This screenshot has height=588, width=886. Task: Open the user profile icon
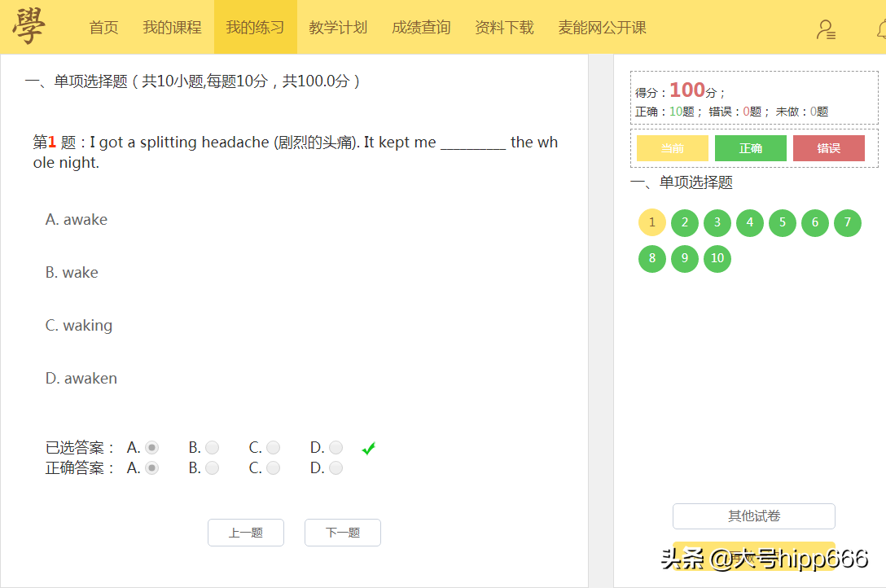[827, 29]
